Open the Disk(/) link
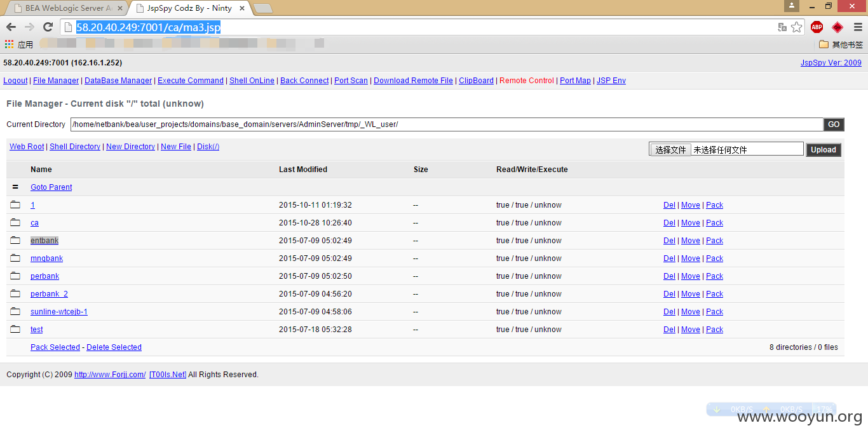 point(208,147)
